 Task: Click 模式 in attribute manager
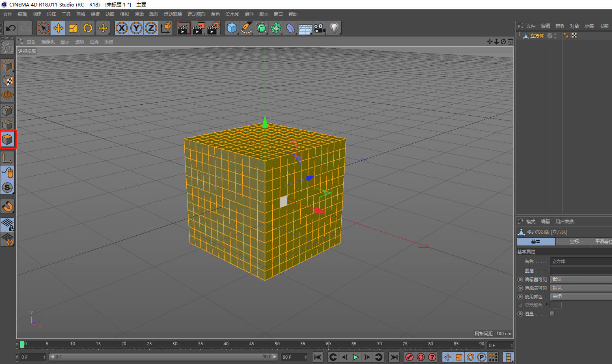531,222
